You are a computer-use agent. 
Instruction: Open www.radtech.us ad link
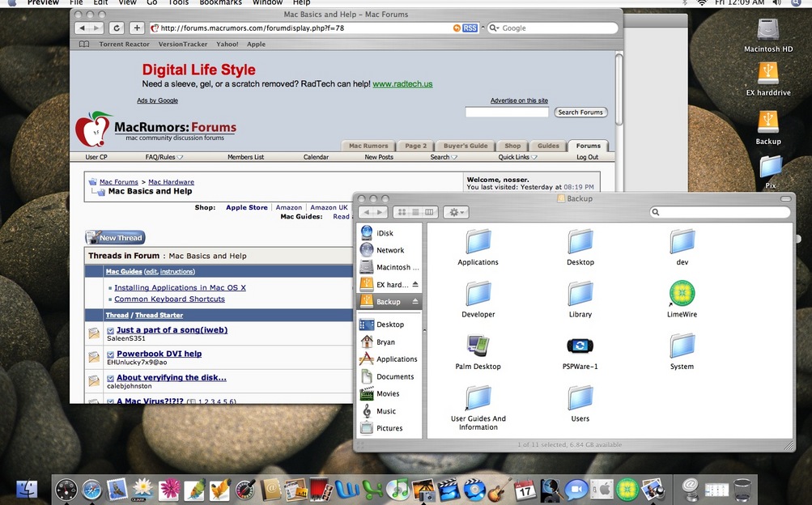tap(402, 84)
